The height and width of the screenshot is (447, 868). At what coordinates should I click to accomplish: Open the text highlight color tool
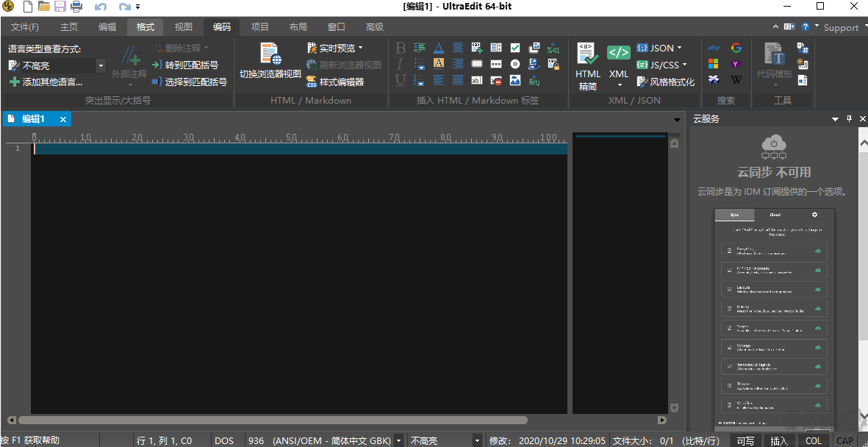[439, 63]
